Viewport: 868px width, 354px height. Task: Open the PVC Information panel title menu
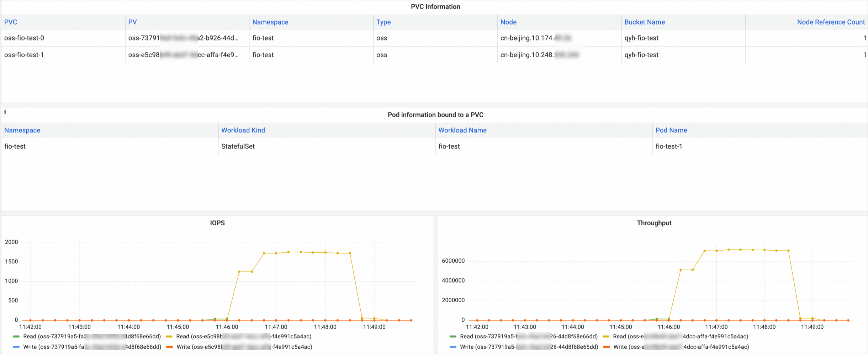click(435, 7)
